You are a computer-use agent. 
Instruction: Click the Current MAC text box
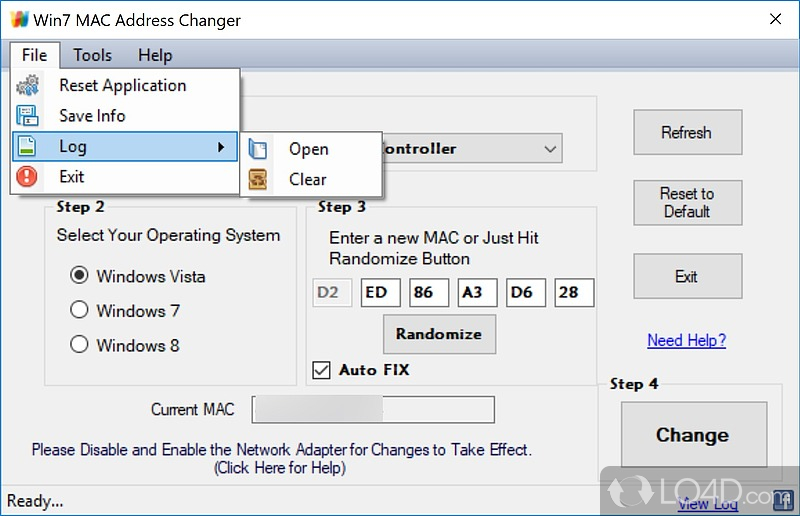(373, 409)
